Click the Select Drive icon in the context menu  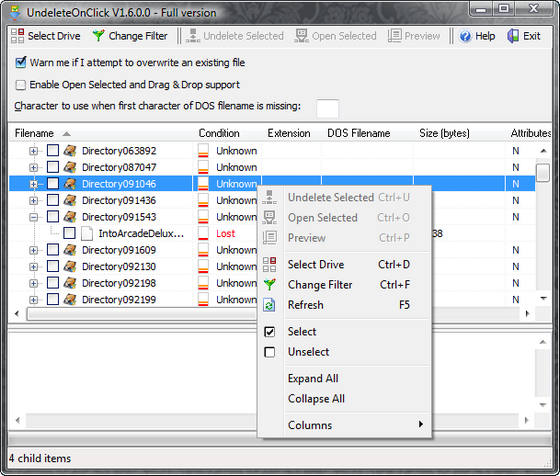coord(269,265)
